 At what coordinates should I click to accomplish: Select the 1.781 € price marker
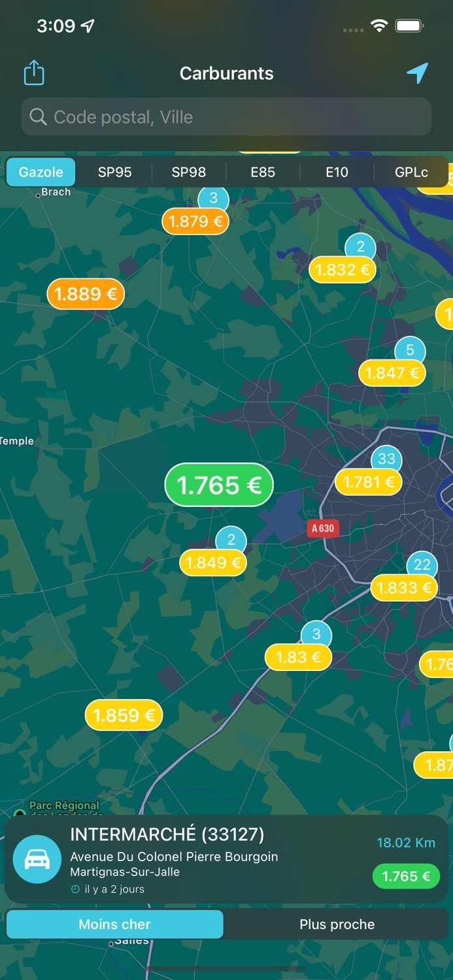coord(369,482)
